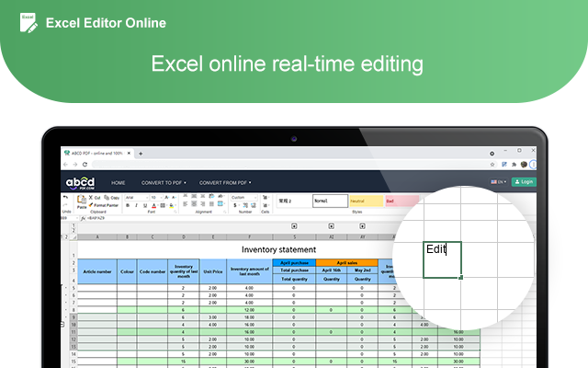The image size is (588, 368).
Task: Open the CONVERT FROM PDF menu
Action: point(225,183)
